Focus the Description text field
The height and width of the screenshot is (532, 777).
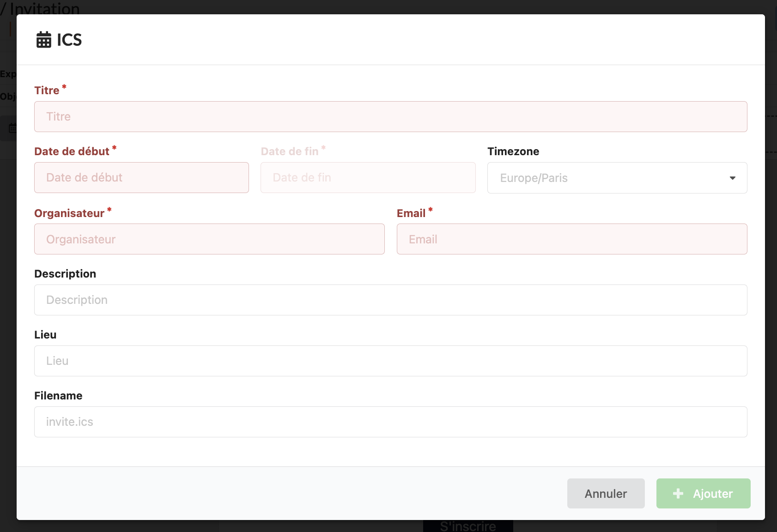click(x=390, y=300)
